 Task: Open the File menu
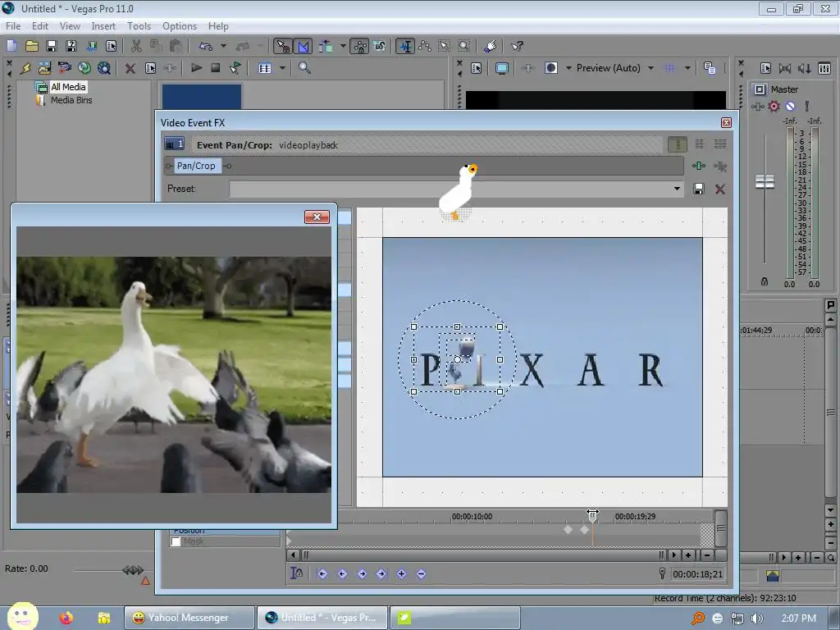(13, 26)
